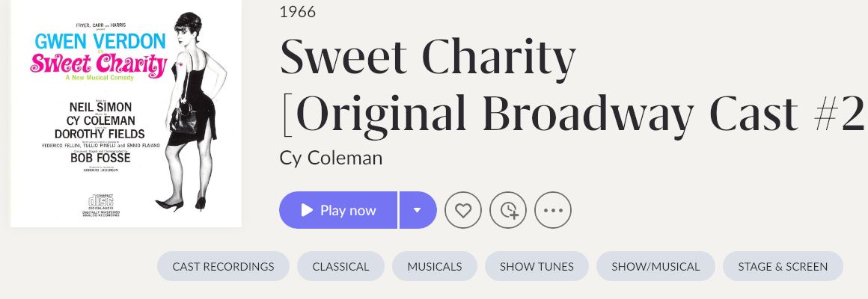Select the Cast Recordings tag
This screenshot has width=868, height=299.
pos(223,266)
